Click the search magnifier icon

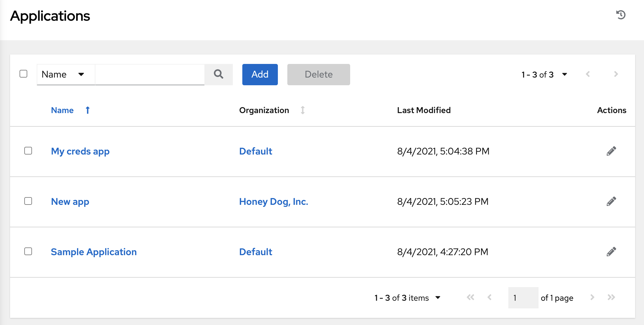[219, 74]
